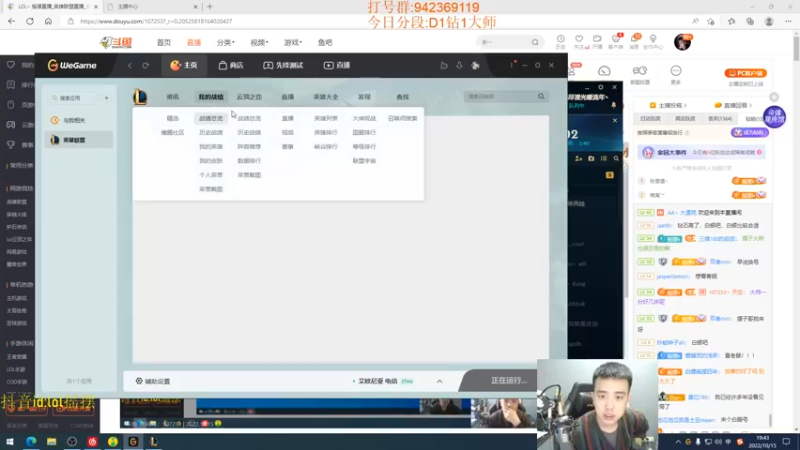This screenshot has height=450, width=800.
Task: Open 主播投稿 link
Action: click(668, 105)
